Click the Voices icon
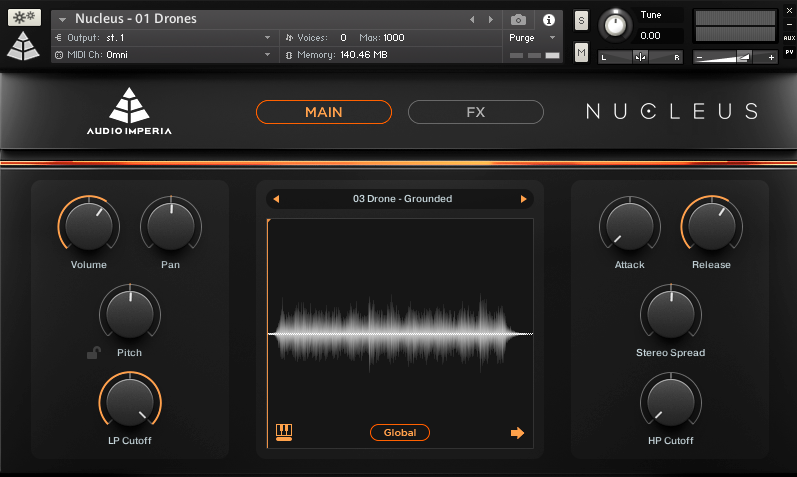Image resolution: width=797 pixels, height=477 pixels. click(289, 38)
